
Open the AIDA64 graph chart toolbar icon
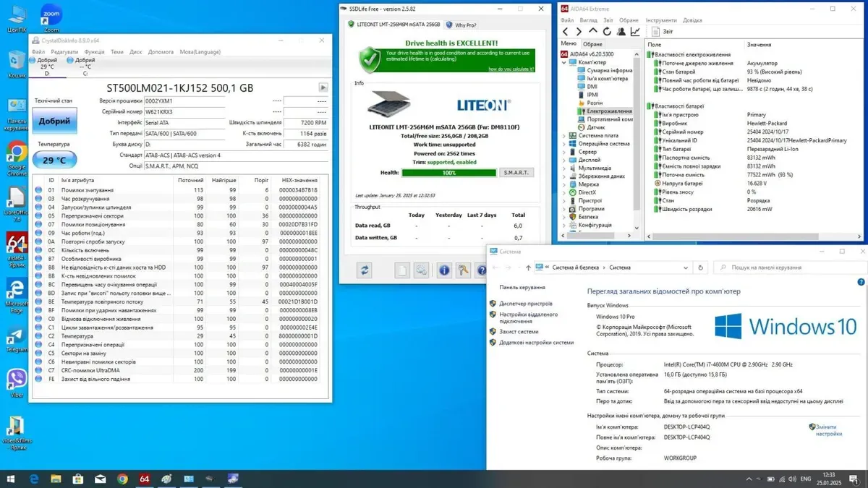(x=634, y=32)
